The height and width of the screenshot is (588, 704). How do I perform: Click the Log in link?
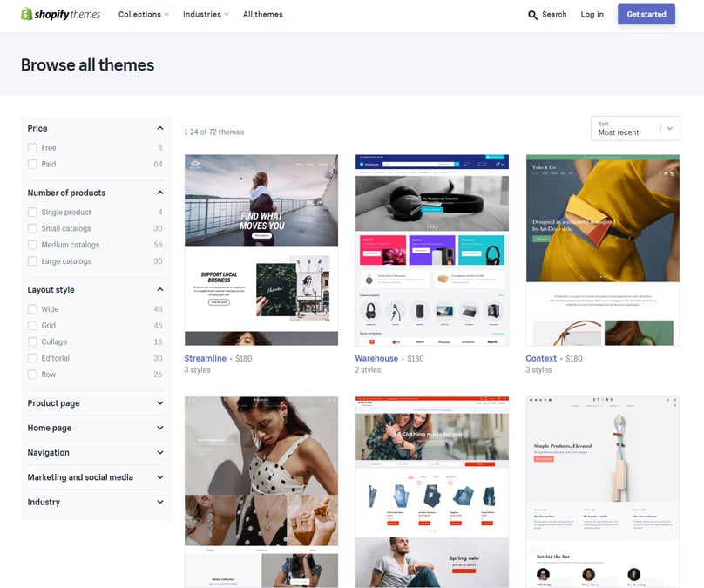coord(592,15)
